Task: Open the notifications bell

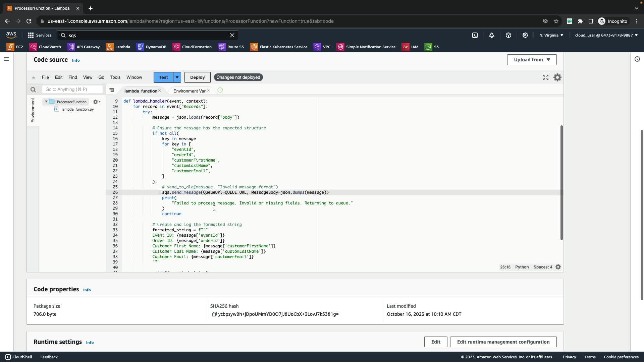Action: pos(492,35)
